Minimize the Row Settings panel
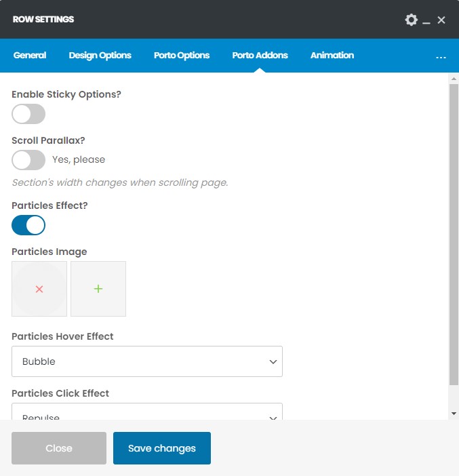The height and width of the screenshot is (476, 459). 426,23
